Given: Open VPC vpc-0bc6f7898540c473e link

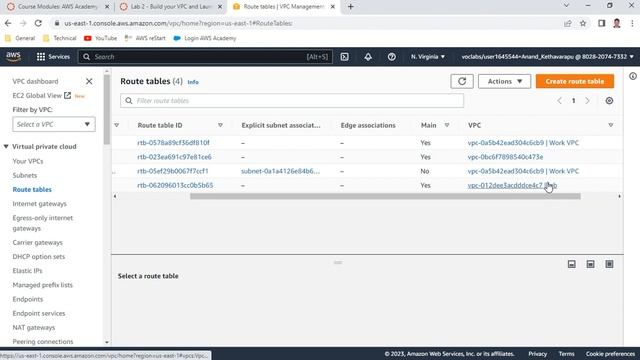Looking at the screenshot, I should [x=505, y=157].
